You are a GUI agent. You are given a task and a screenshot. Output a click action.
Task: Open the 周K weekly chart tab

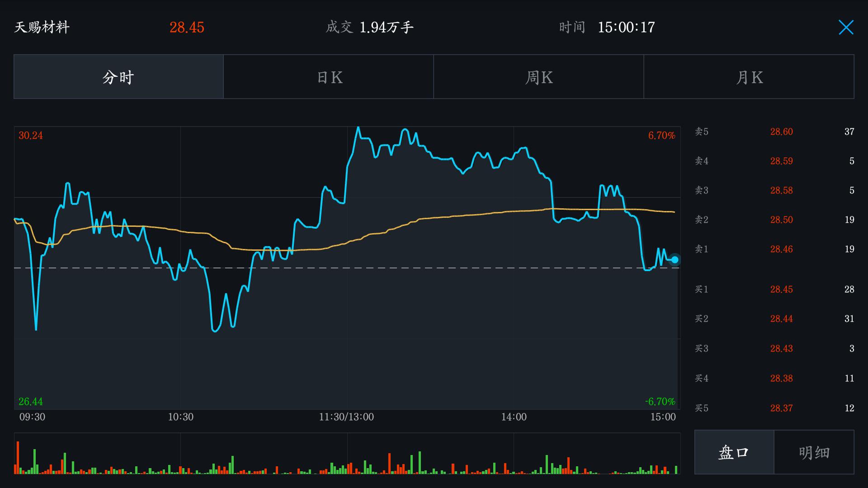[538, 77]
